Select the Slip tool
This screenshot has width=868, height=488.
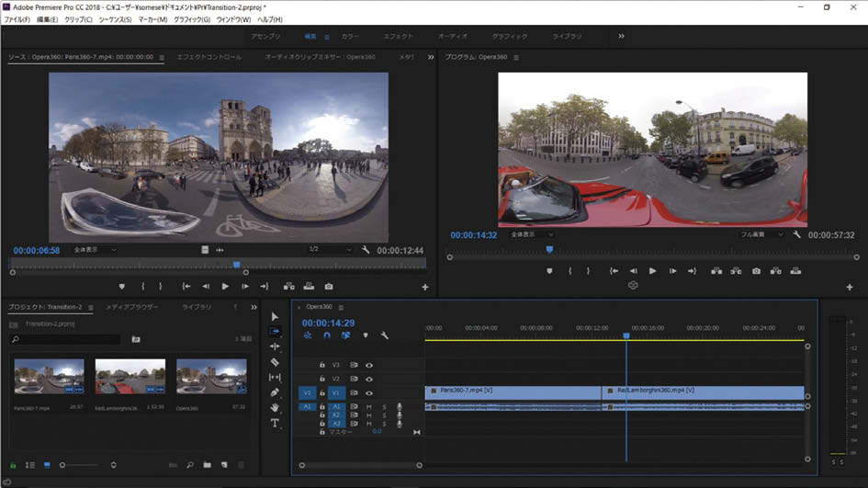tap(275, 377)
